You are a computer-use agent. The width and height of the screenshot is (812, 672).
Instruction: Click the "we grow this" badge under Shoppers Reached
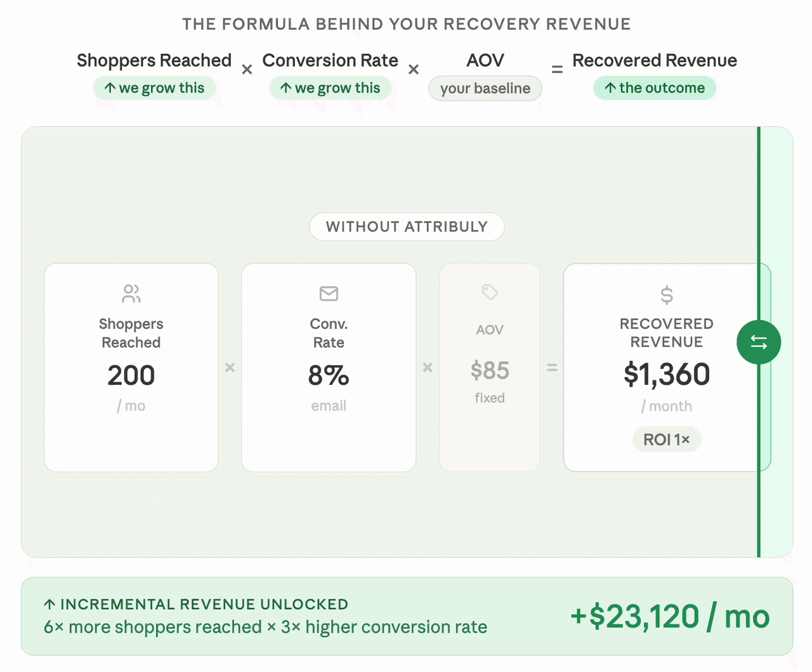[x=154, y=88]
